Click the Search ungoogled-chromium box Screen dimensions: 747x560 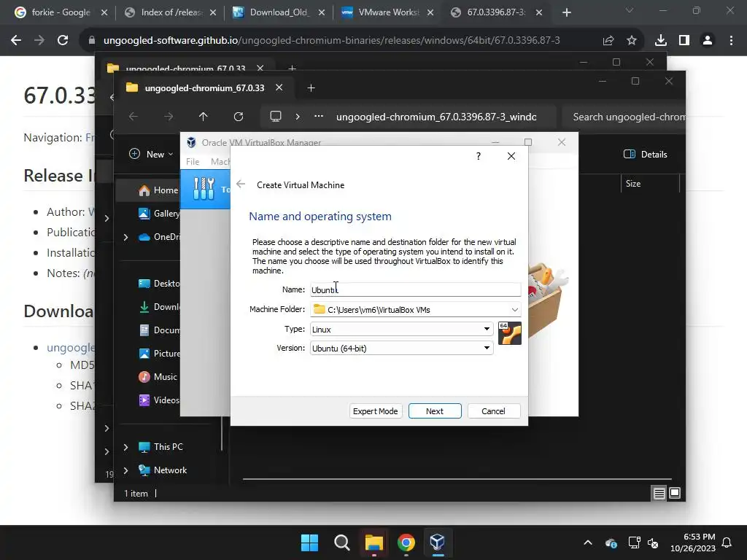624,117
